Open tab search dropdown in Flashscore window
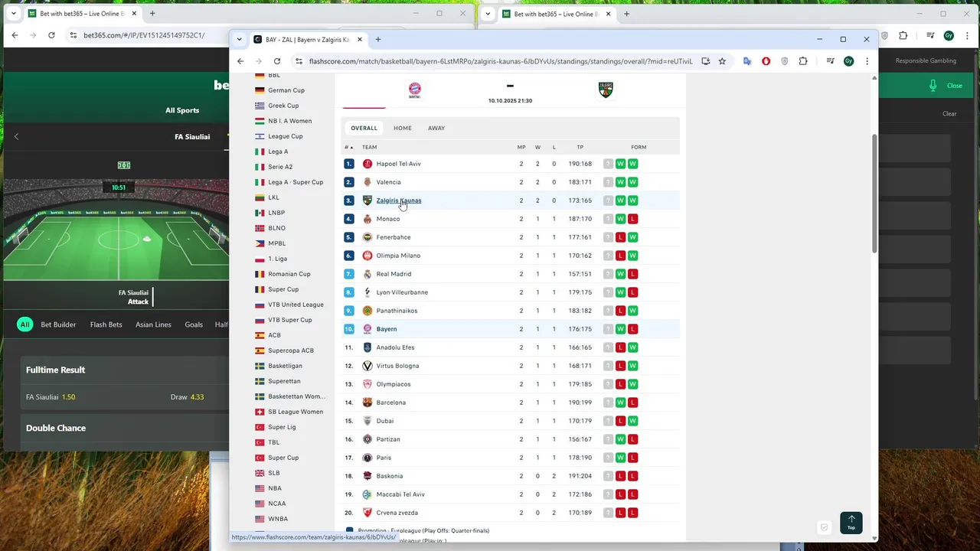This screenshot has height=551, width=980. point(240,39)
